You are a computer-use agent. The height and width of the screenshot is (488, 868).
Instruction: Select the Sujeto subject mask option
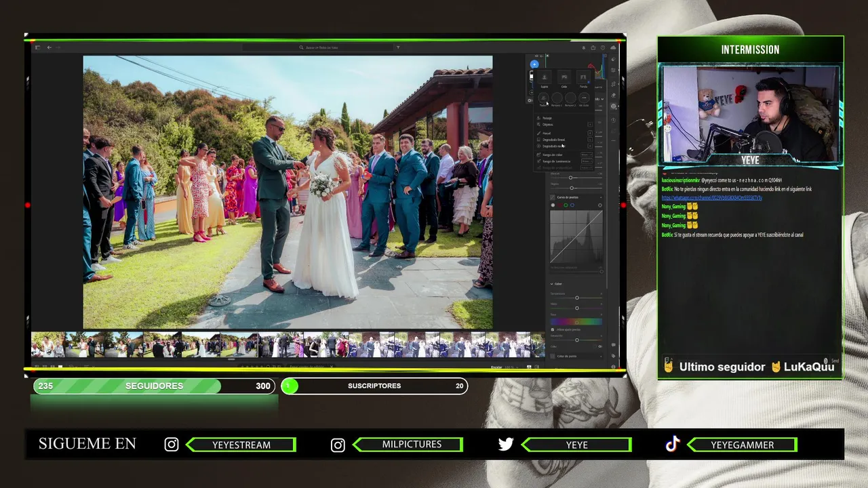coord(545,78)
